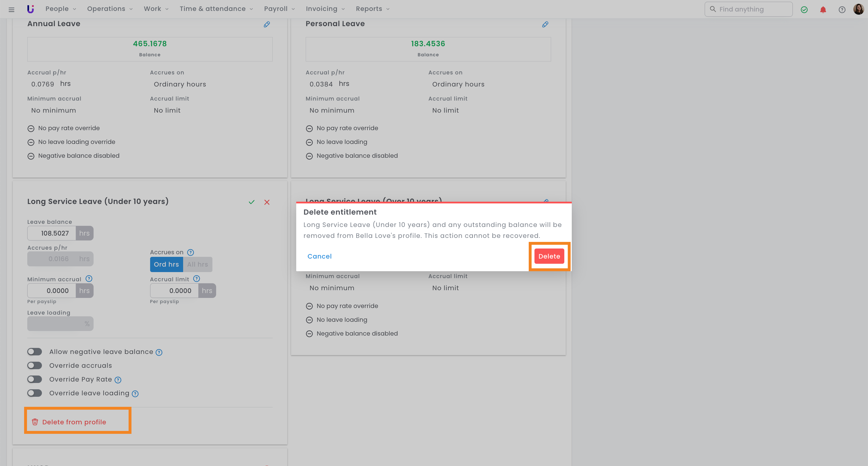Click the help icon next to Accrues on

[x=190, y=252]
